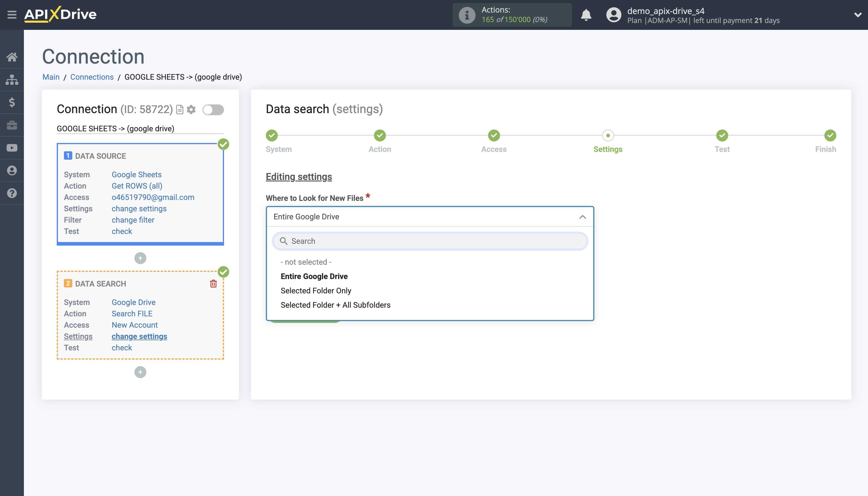Image resolution: width=868 pixels, height=496 pixels.
Task: Open the home dashboard sidebar icon
Action: tap(12, 57)
